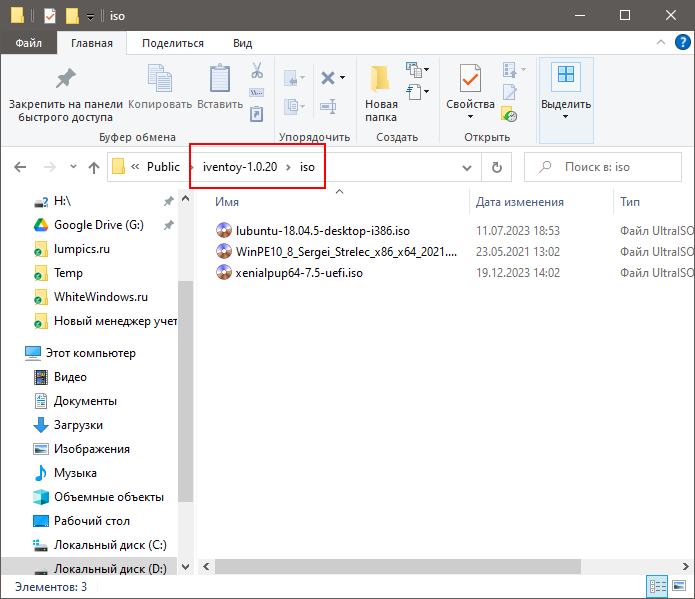Click the Paste clipboard icon

point(220,79)
